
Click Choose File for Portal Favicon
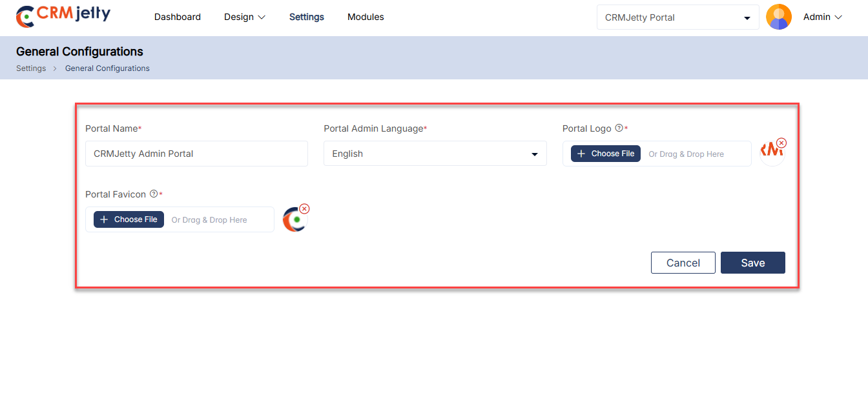129,219
